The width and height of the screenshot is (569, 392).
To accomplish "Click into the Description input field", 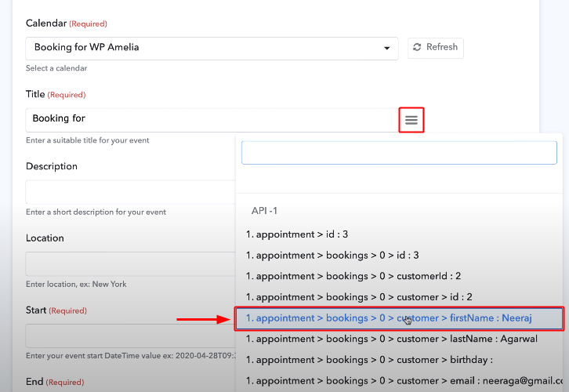I will click(x=129, y=192).
